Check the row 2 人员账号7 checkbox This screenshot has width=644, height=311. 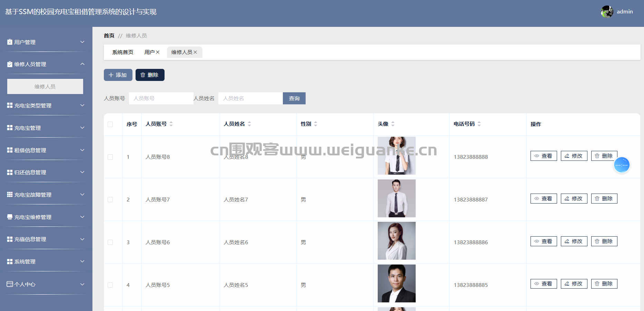pyautogui.click(x=110, y=200)
